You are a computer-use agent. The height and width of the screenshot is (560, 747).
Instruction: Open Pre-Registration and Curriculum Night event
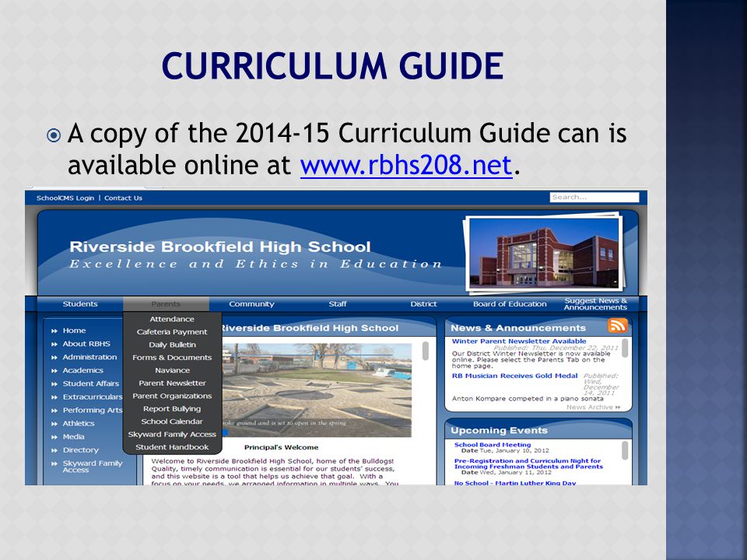pos(528,464)
